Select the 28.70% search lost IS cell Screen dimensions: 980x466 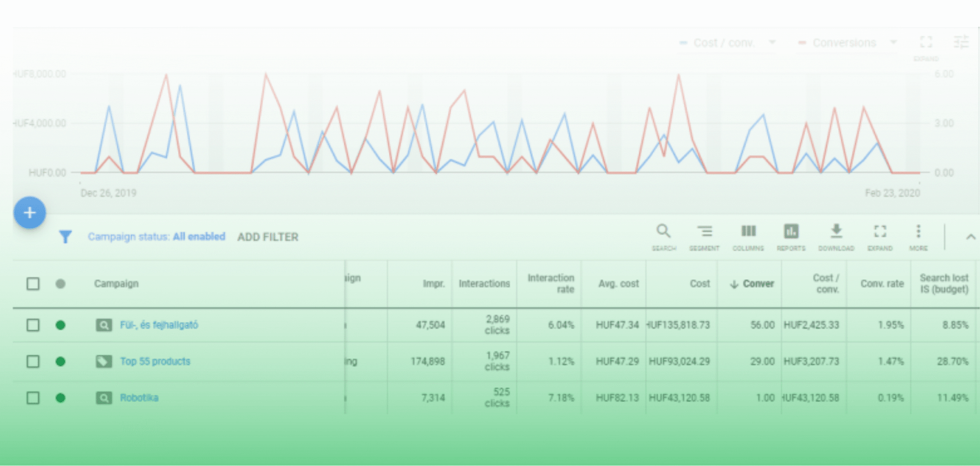(952, 362)
